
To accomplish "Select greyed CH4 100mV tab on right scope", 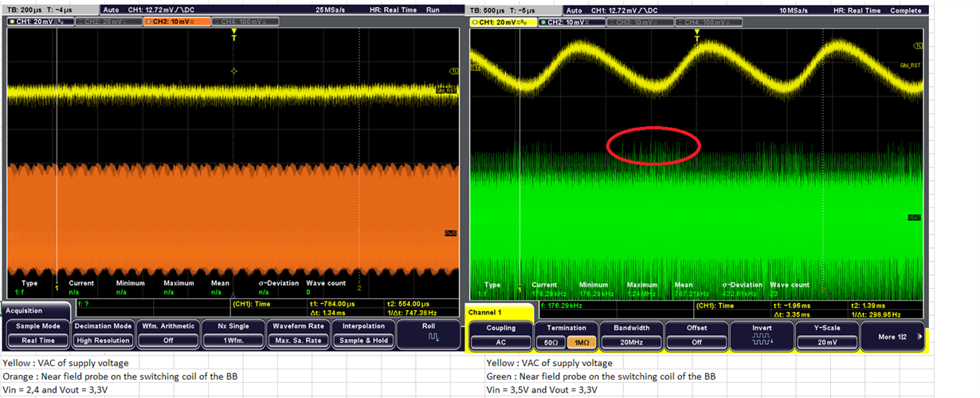I will tap(710, 22).
